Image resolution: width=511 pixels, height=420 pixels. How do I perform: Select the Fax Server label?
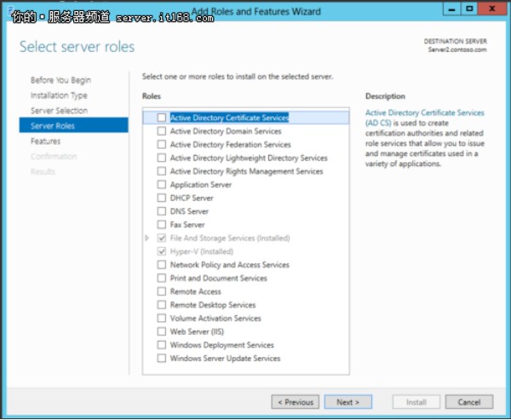(x=187, y=224)
